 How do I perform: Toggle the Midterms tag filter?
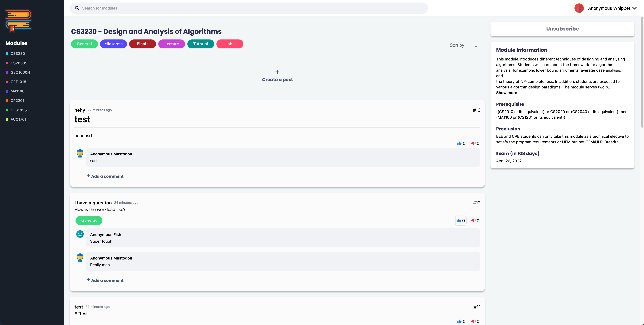113,44
